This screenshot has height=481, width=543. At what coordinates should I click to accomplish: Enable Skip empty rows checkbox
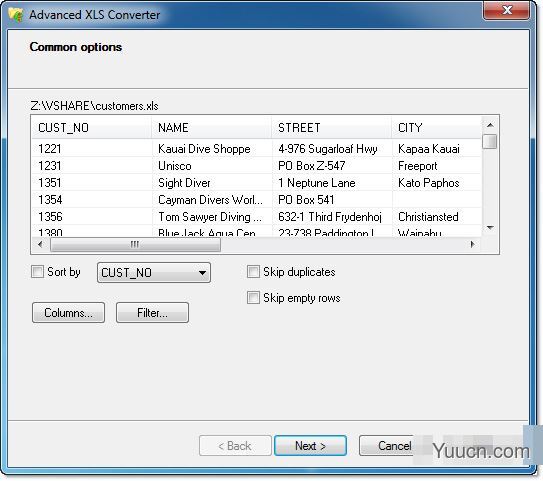coord(253,298)
